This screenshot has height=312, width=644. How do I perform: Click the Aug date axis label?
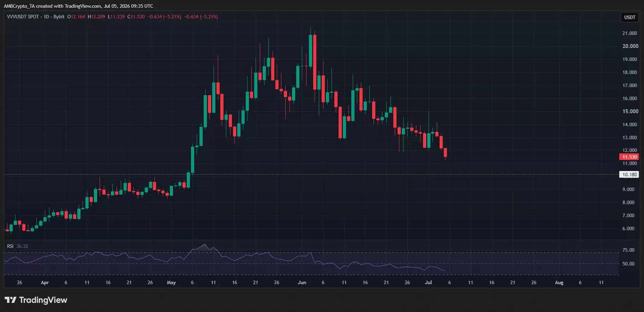[559, 283]
